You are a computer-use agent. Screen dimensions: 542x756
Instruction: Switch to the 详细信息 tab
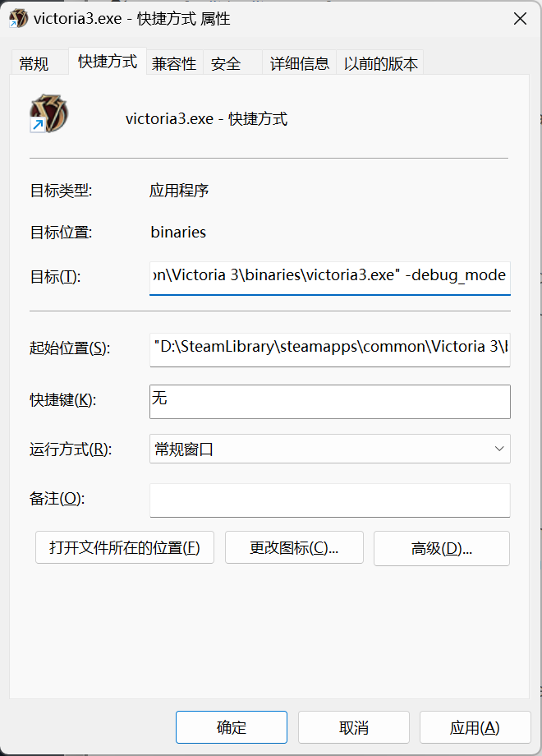click(x=299, y=63)
